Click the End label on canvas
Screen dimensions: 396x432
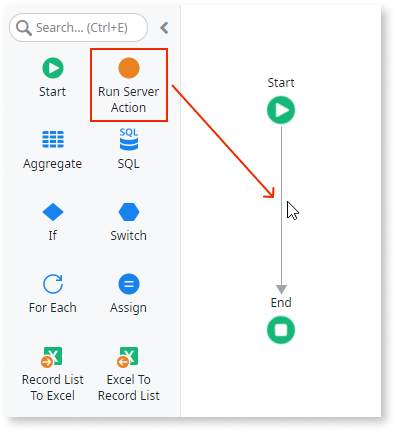click(281, 303)
